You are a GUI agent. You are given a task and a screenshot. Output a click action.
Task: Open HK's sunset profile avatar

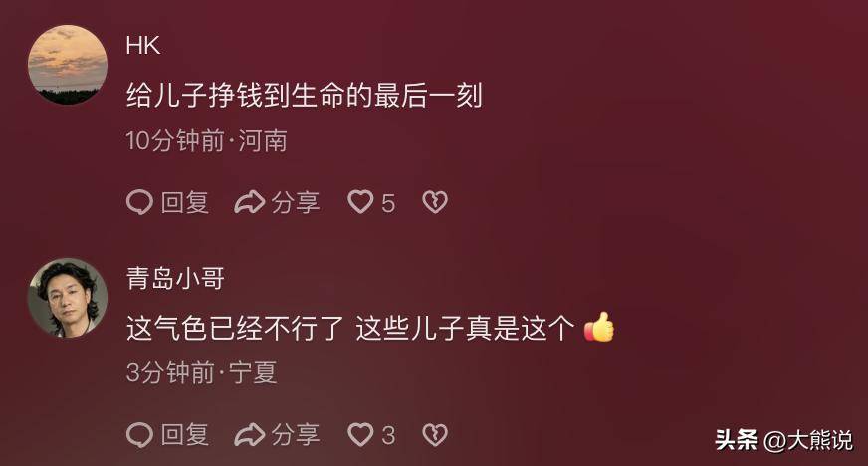(x=68, y=64)
